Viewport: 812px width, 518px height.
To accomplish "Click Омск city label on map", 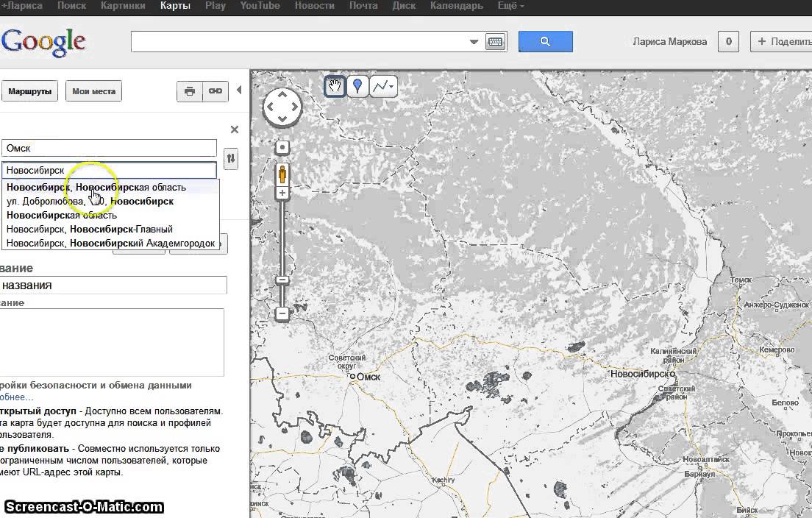I will (368, 377).
